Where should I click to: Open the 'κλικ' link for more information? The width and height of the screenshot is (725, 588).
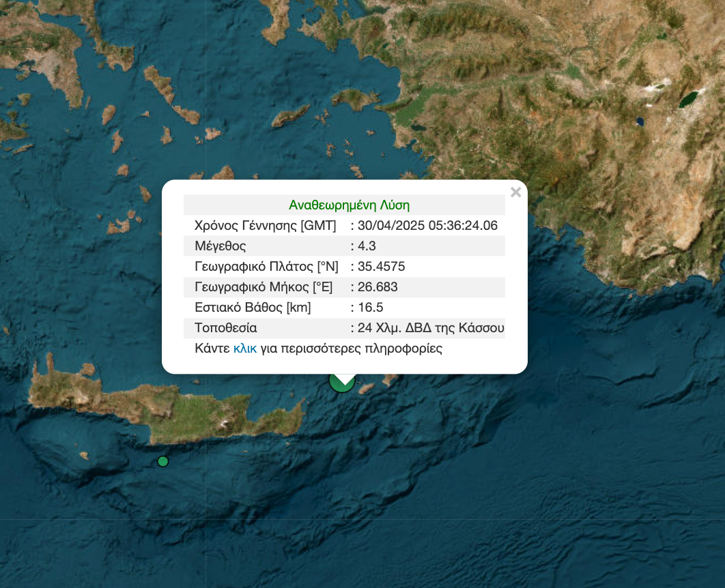coord(244,349)
